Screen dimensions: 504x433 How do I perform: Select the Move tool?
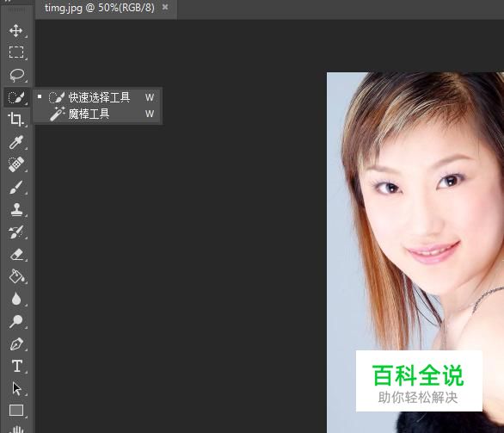pyautogui.click(x=15, y=31)
